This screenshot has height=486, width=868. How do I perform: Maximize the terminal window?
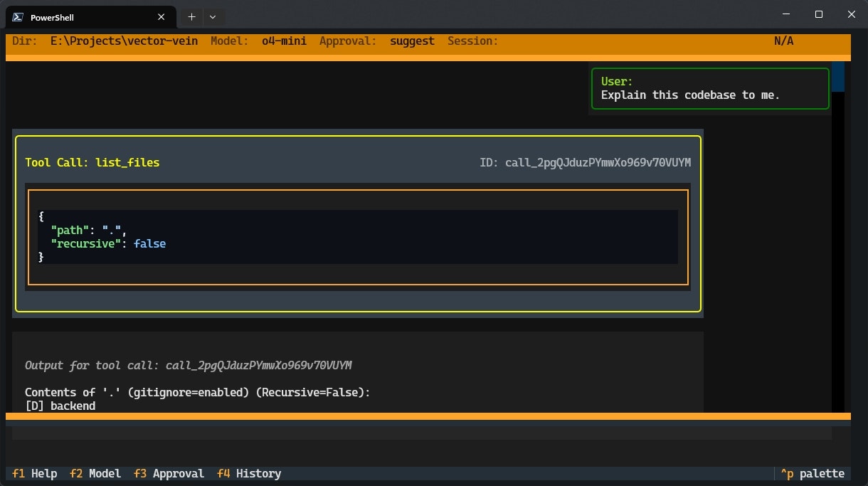(819, 14)
